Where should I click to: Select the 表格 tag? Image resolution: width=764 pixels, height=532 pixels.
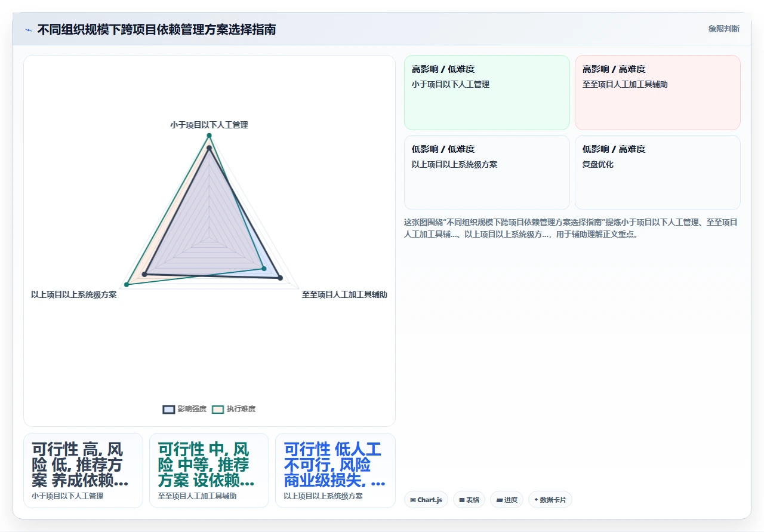click(469, 500)
